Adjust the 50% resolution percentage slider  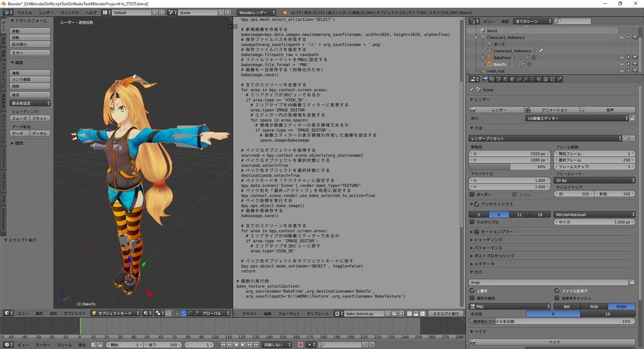pyautogui.click(x=510, y=166)
